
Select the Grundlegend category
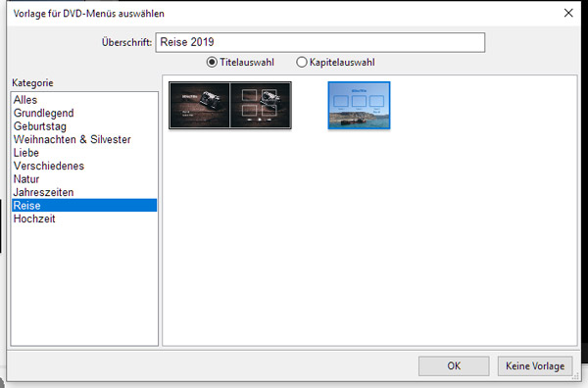(84, 114)
